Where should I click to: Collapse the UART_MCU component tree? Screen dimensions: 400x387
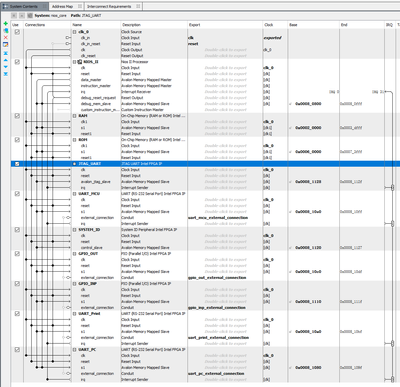[x=75, y=194]
